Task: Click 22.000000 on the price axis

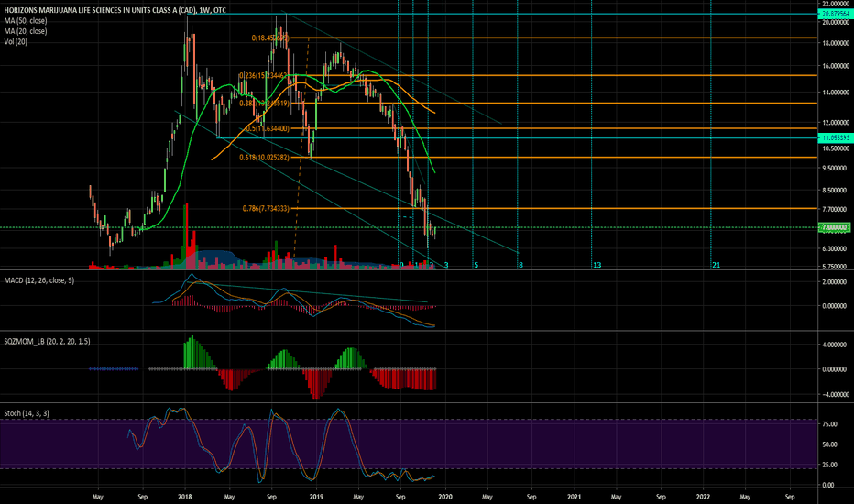Action: 835,4
